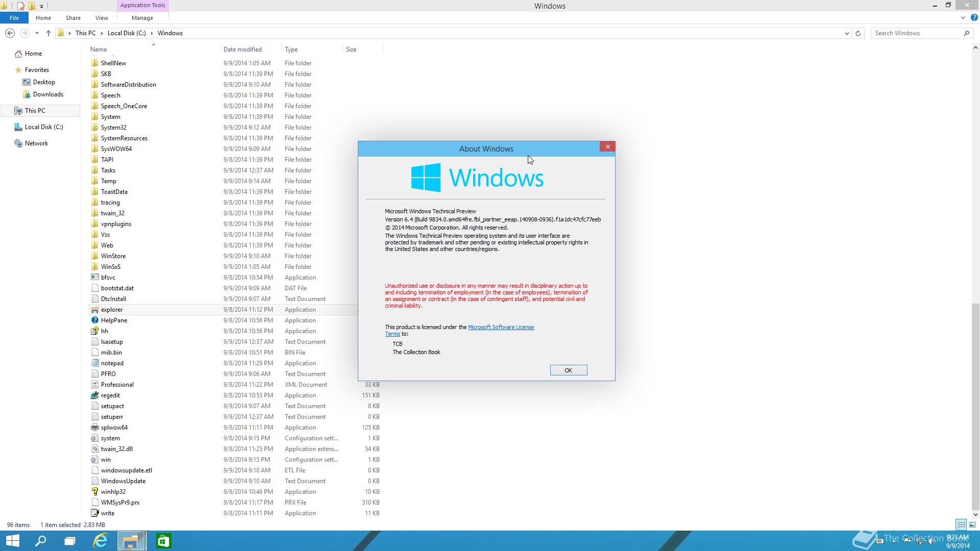Launch Internet Explorer from taskbar
This screenshot has width=980, height=551.
click(101, 541)
